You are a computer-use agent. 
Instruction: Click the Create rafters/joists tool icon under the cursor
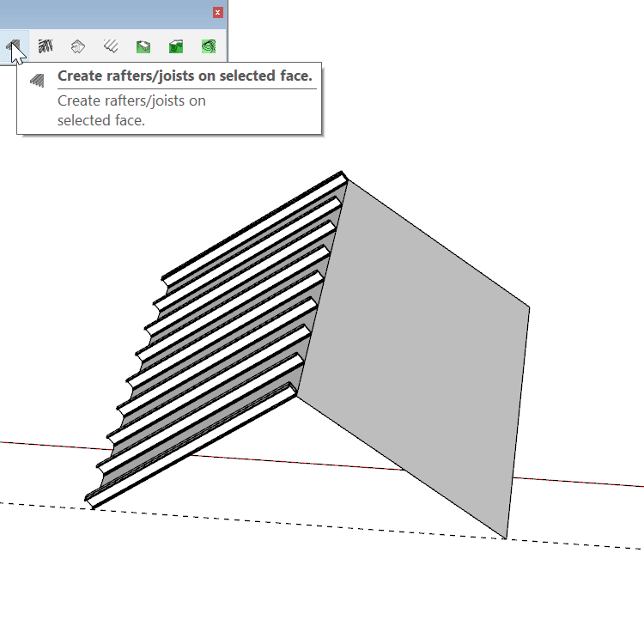point(13,46)
